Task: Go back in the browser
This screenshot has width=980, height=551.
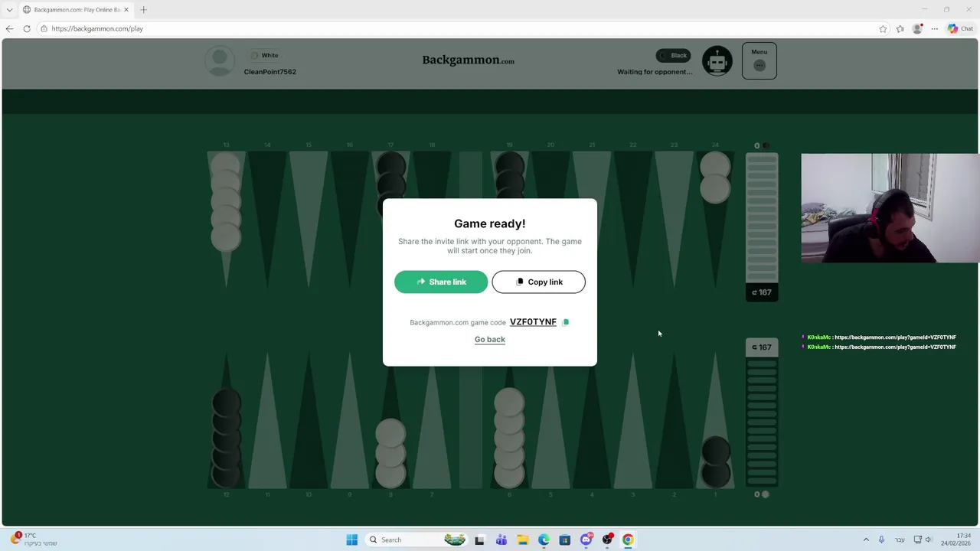Action: tap(9, 28)
